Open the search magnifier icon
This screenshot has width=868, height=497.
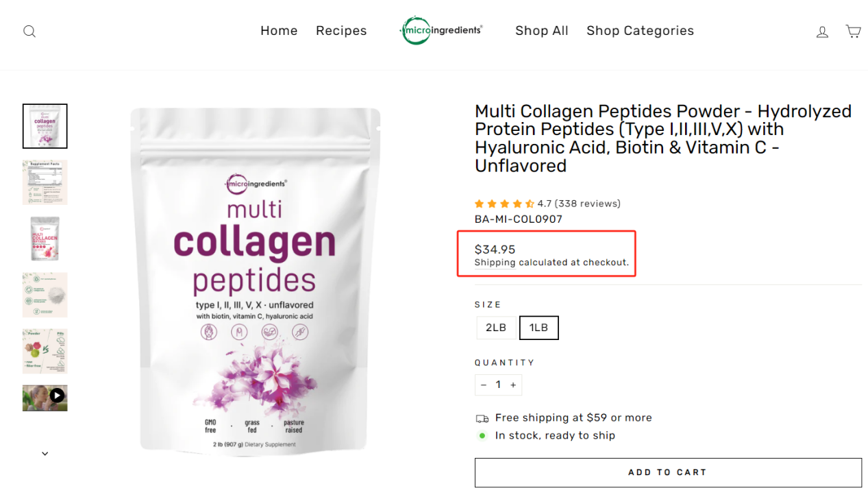coord(29,32)
